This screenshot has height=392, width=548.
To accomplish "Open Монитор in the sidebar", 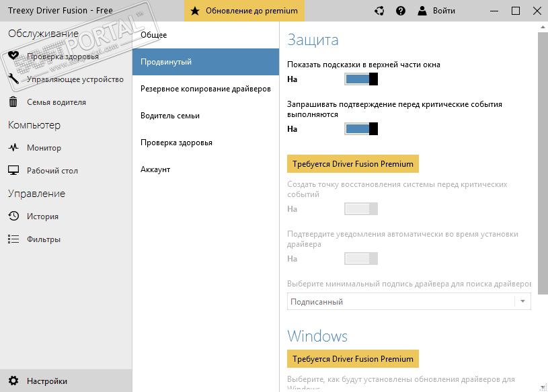I will click(66, 148).
